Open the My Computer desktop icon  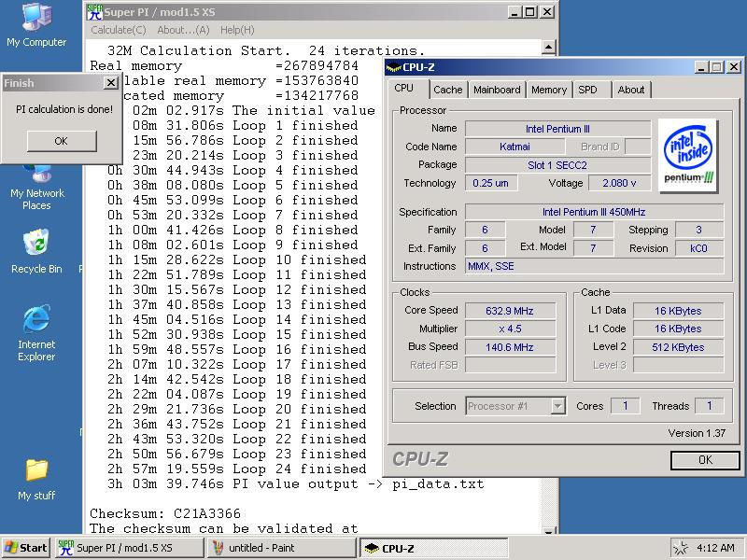coord(36,25)
